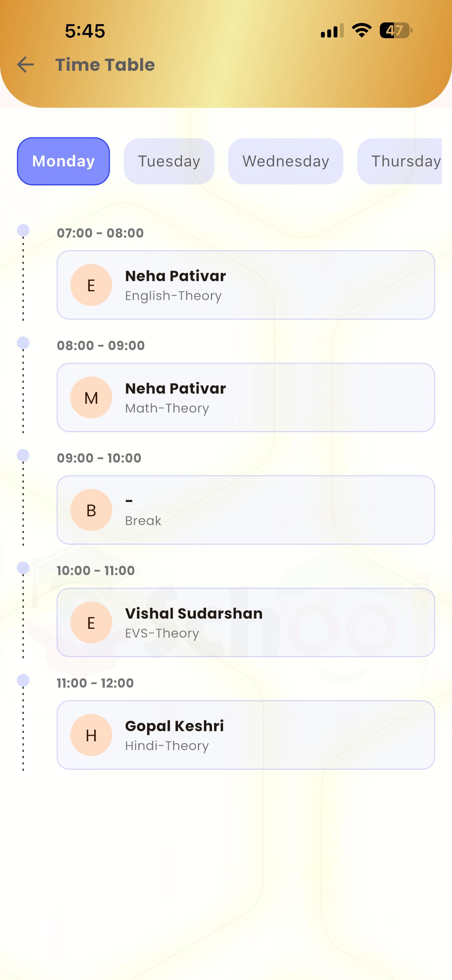452x980 pixels.
Task: Tap the H avatar for Hindi-Theory
Action: pos(91,735)
